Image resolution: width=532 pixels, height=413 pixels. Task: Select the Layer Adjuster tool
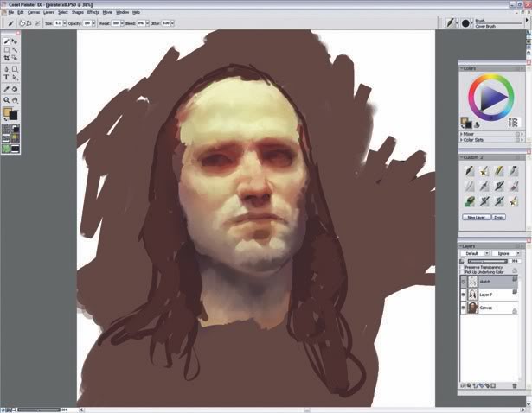[15, 41]
